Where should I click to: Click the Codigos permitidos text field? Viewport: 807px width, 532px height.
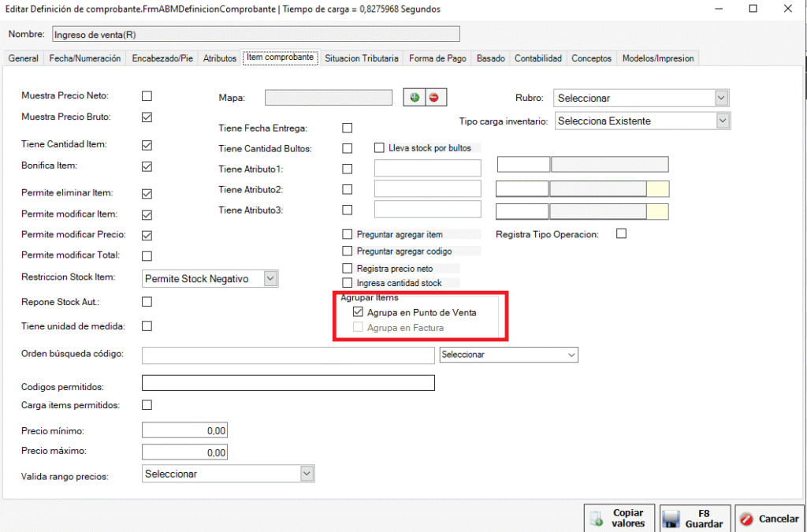[x=288, y=383]
